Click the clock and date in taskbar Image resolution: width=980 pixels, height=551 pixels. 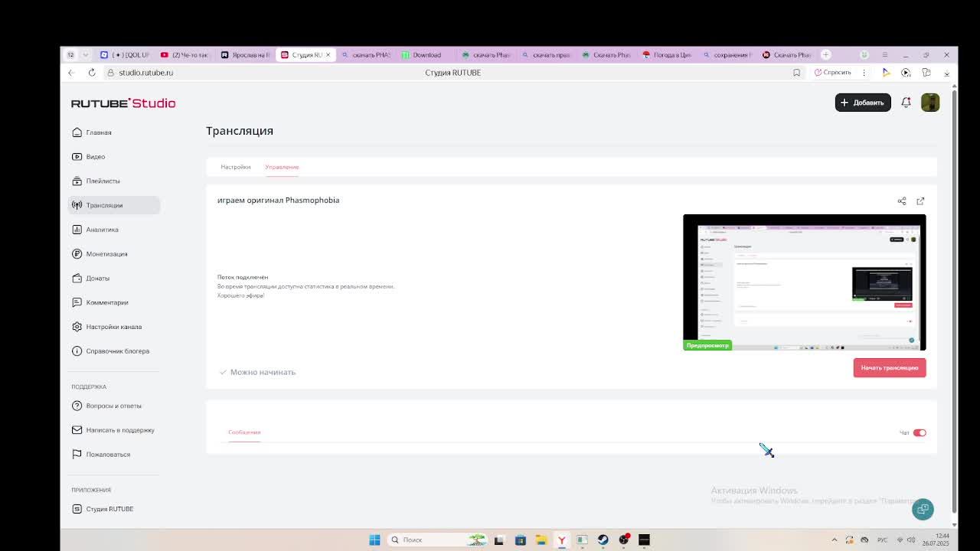pos(936,540)
